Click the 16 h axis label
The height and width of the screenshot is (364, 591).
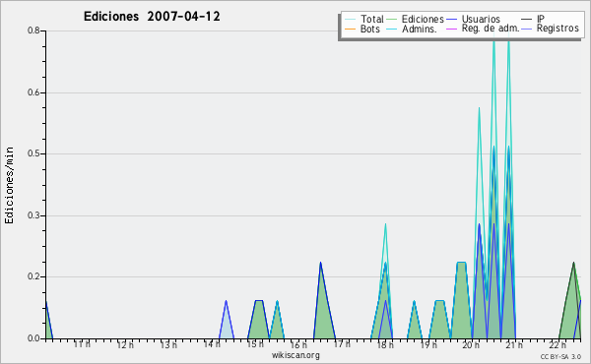coord(298,344)
